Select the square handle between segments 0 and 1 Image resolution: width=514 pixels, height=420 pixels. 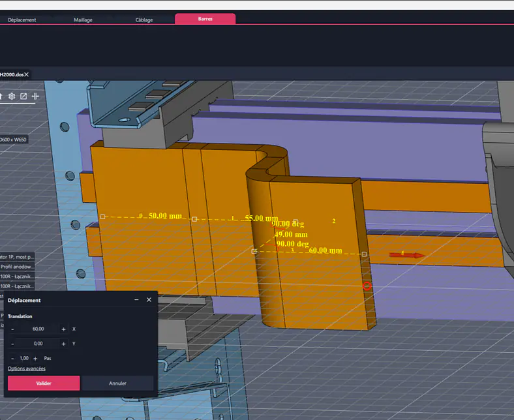[194, 219]
